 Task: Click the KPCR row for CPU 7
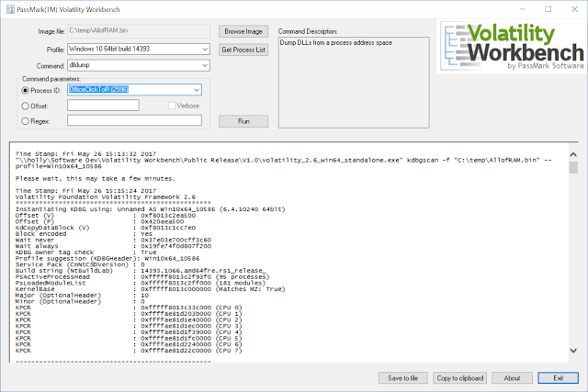click(x=129, y=351)
